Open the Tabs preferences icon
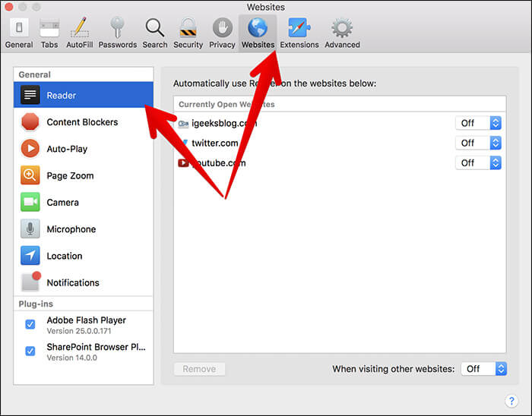The width and height of the screenshot is (532, 416). [49, 28]
